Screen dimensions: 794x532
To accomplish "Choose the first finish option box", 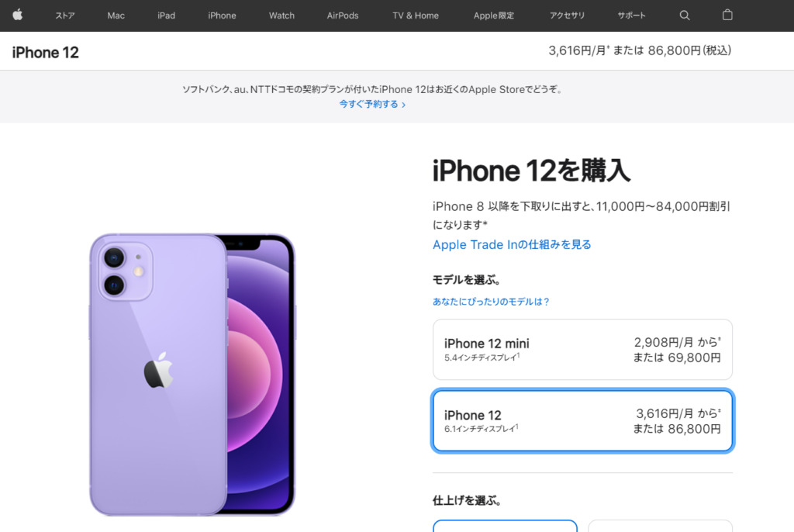I will click(x=505, y=526).
